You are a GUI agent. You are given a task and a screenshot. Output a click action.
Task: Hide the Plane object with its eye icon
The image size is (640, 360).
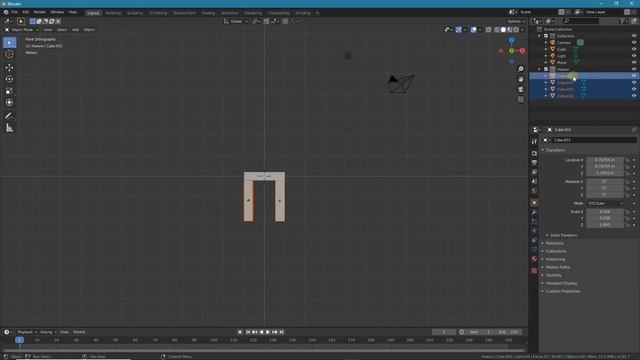coord(634,62)
